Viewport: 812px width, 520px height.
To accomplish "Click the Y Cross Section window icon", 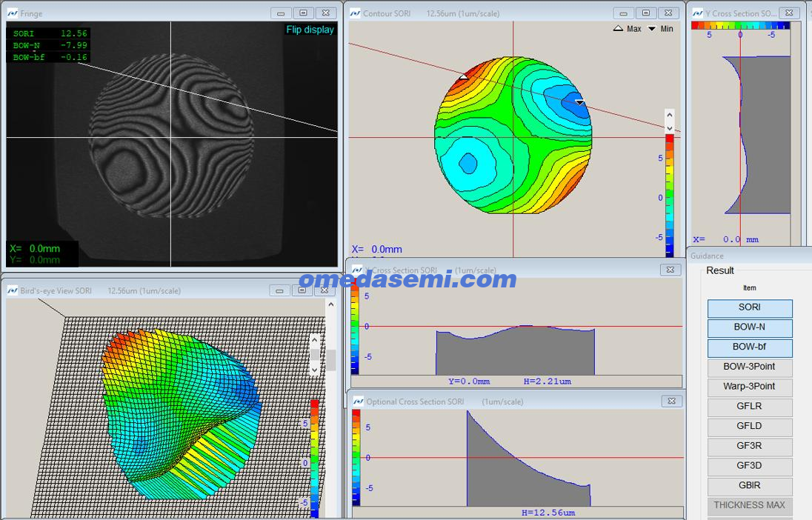I will 697,13.
